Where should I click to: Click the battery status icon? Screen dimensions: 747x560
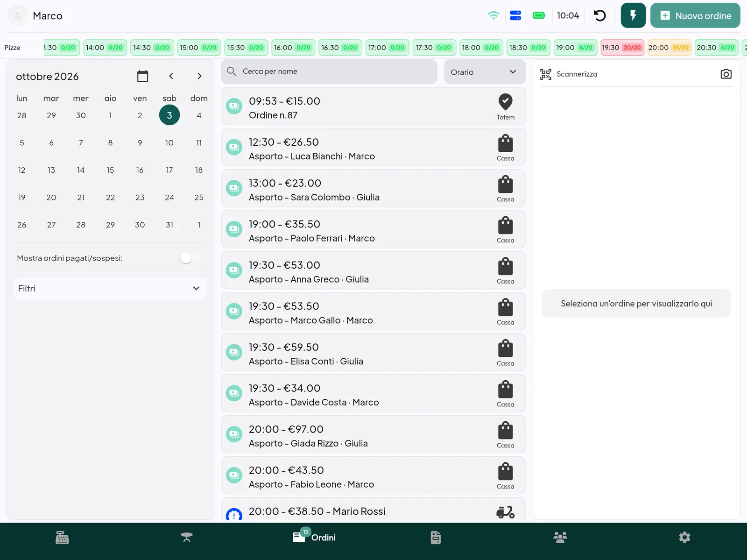pyautogui.click(x=539, y=15)
